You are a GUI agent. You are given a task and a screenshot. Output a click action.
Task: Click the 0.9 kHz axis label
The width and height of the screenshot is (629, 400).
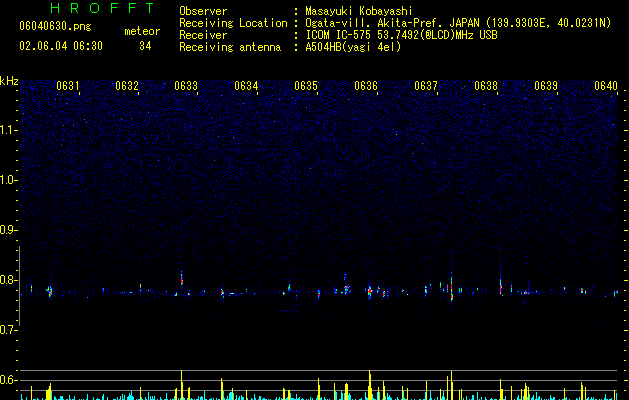[9, 230]
